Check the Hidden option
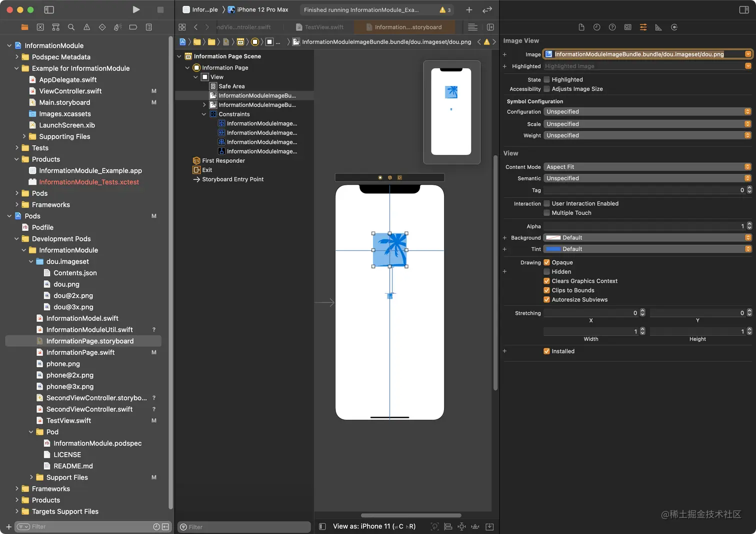 tap(546, 272)
